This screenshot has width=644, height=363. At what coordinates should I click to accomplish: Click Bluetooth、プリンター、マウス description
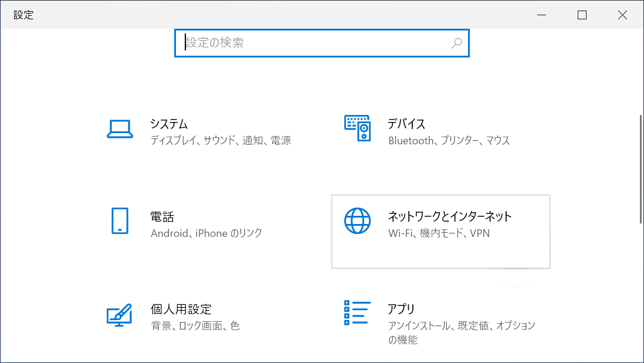pos(449,140)
